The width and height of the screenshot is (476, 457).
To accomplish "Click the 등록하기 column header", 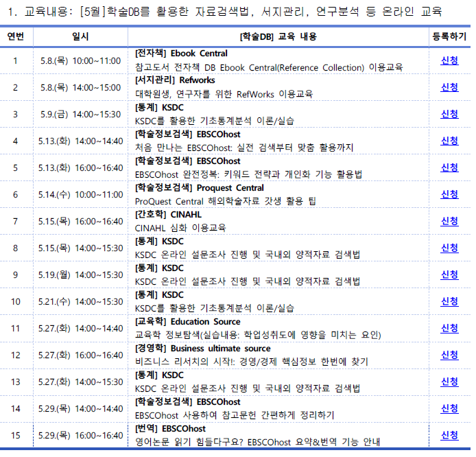I will pos(449,36).
